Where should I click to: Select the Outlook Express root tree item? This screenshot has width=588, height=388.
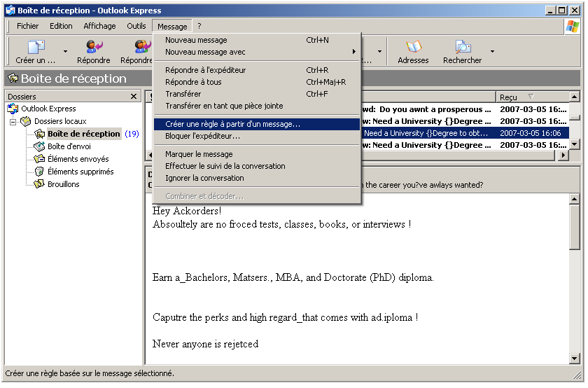(48, 109)
